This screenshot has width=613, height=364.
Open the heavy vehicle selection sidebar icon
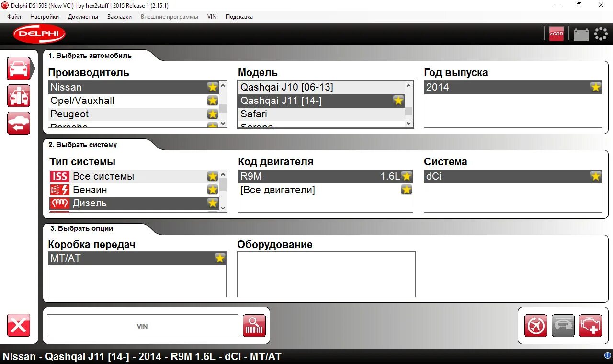(19, 96)
